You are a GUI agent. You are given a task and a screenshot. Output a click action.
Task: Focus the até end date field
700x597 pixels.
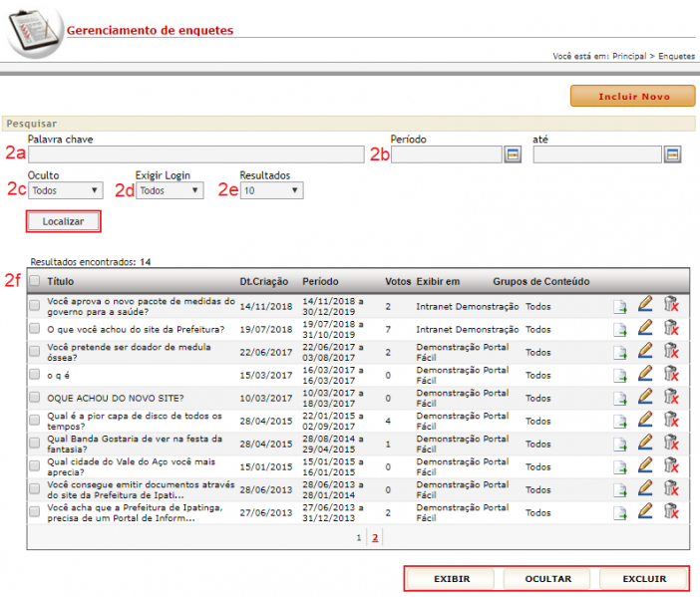pyautogui.click(x=597, y=154)
